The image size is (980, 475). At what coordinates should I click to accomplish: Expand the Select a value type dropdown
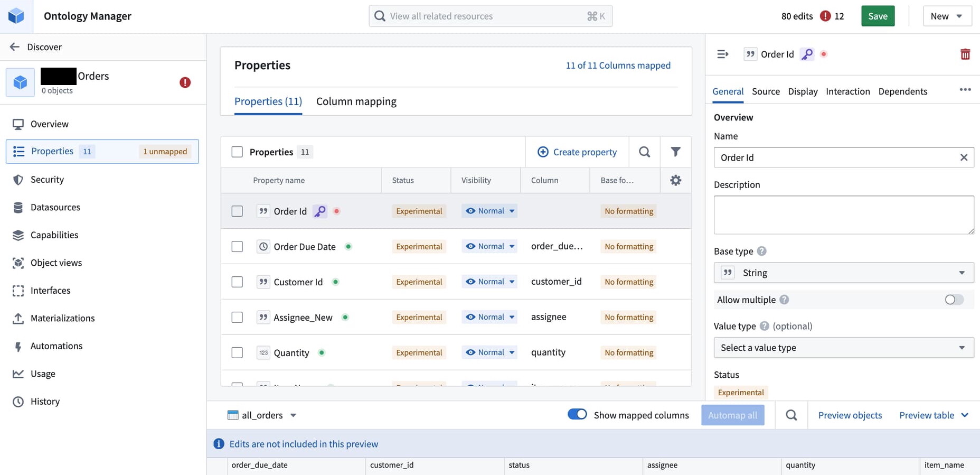point(843,348)
